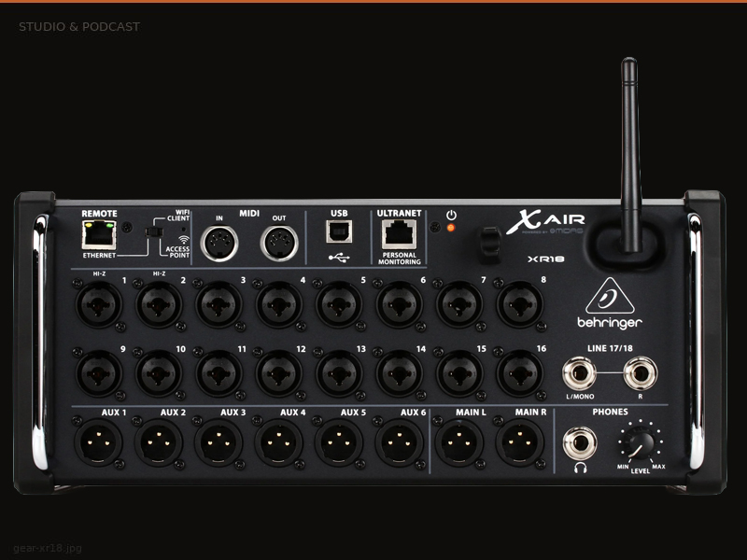
Task: Click combo input jack 8
Action: (x=519, y=305)
